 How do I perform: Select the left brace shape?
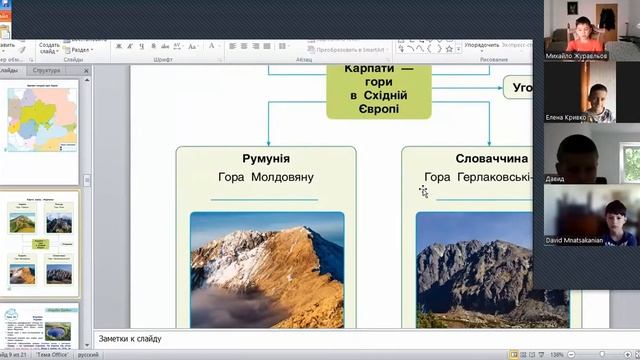(x=429, y=49)
